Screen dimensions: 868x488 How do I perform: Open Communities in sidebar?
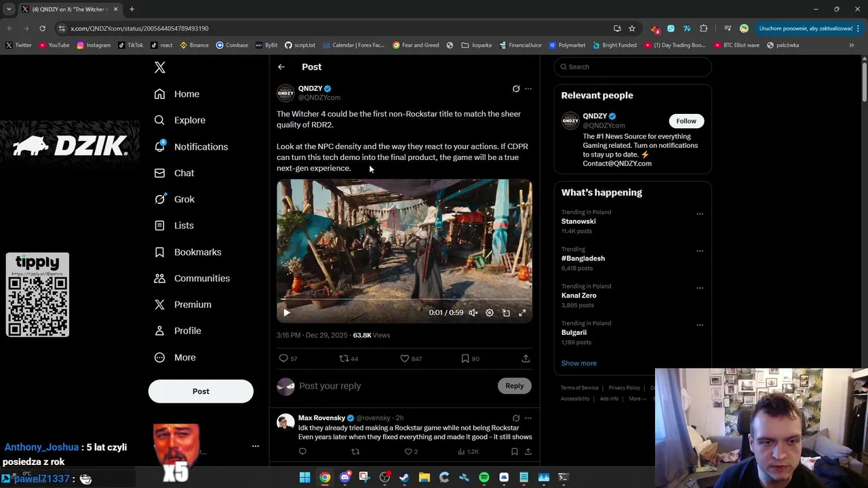(192, 278)
